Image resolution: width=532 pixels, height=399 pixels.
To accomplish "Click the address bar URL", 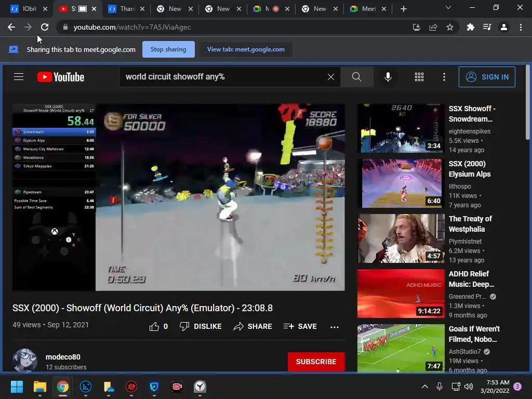I will (132, 27).
